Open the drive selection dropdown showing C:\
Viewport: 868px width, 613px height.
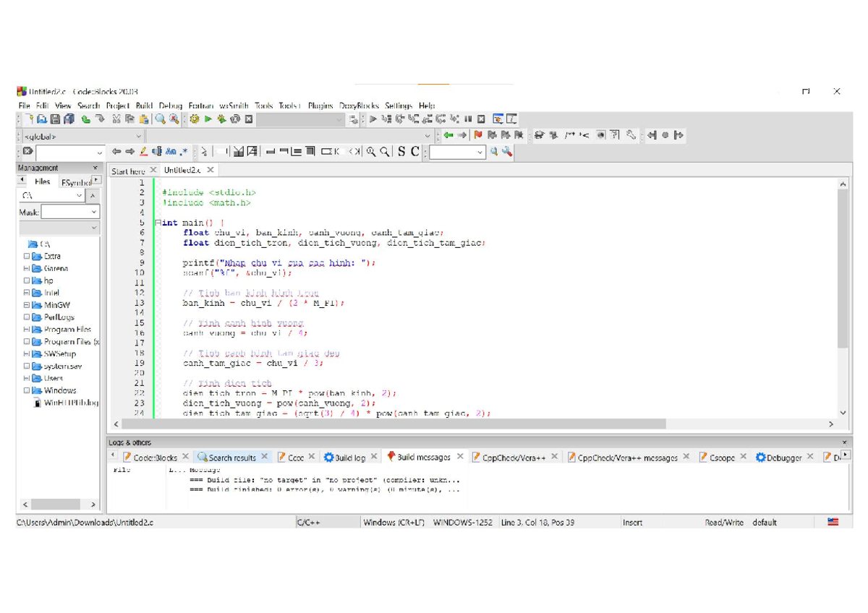(x=80, y=196)
